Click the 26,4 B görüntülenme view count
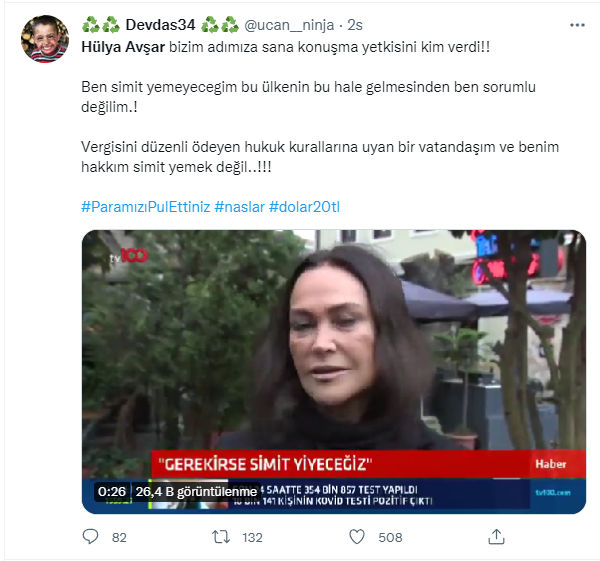The width and height of the screenshot is (600, 561). point(196,491)
